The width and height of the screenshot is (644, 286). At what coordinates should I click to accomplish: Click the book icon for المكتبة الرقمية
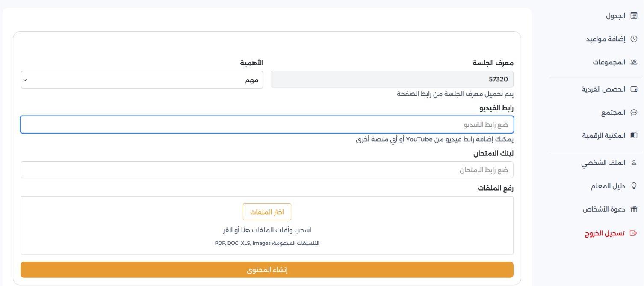[x=634, y=136]
